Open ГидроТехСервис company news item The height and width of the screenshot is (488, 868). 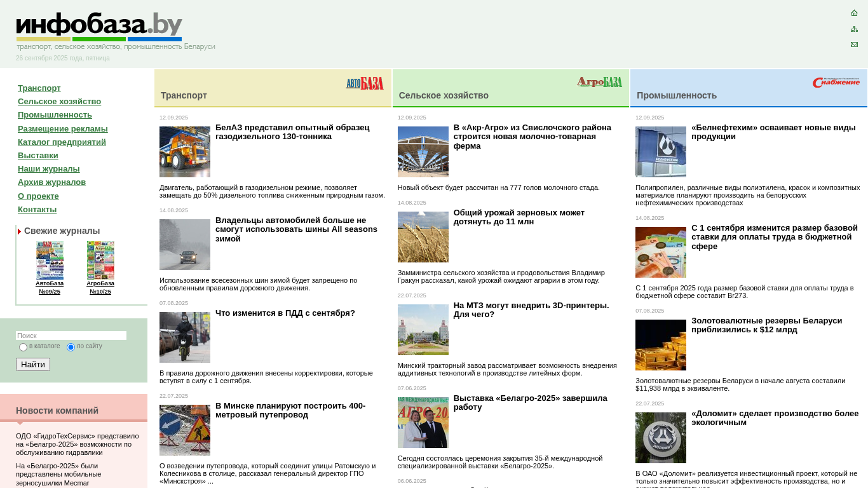(78, 444)
